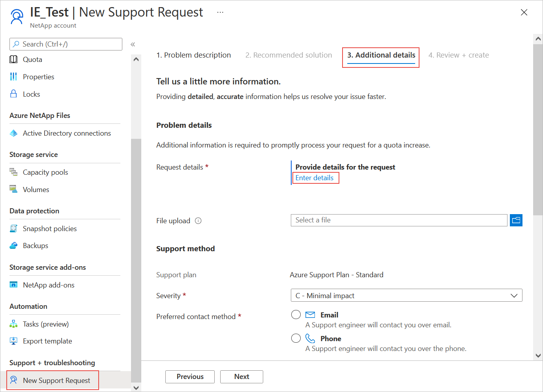Open Active Directory connections
The width and height of the screenshot is (543, 392).
(67, 133)
